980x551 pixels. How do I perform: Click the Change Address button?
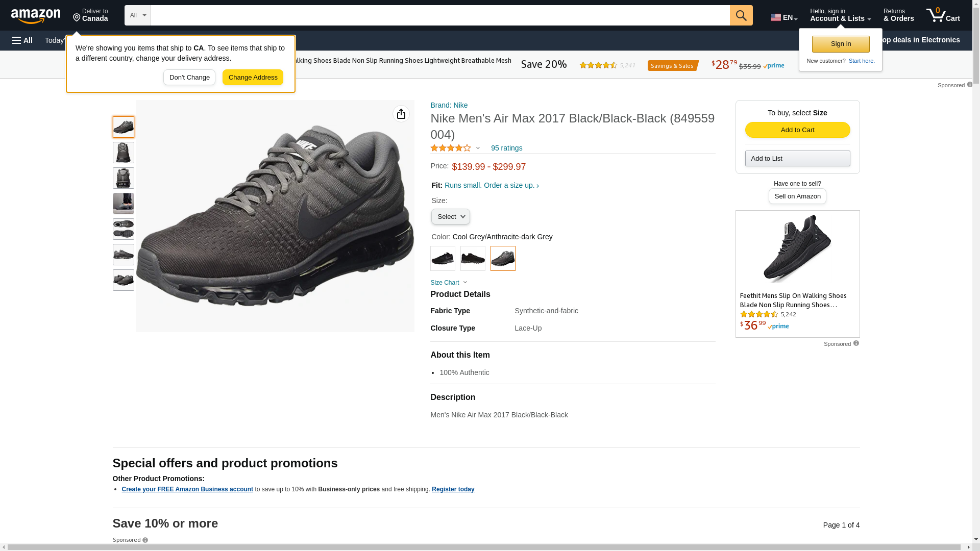pyautogui.click(x=253, y=78)
